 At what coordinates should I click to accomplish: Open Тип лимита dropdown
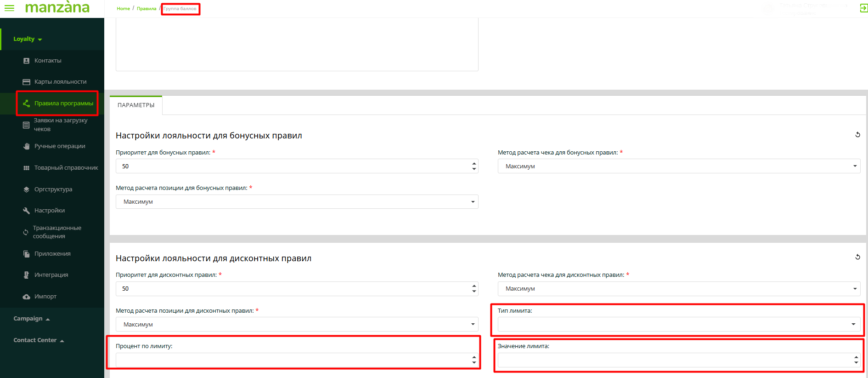click(678, 324)
